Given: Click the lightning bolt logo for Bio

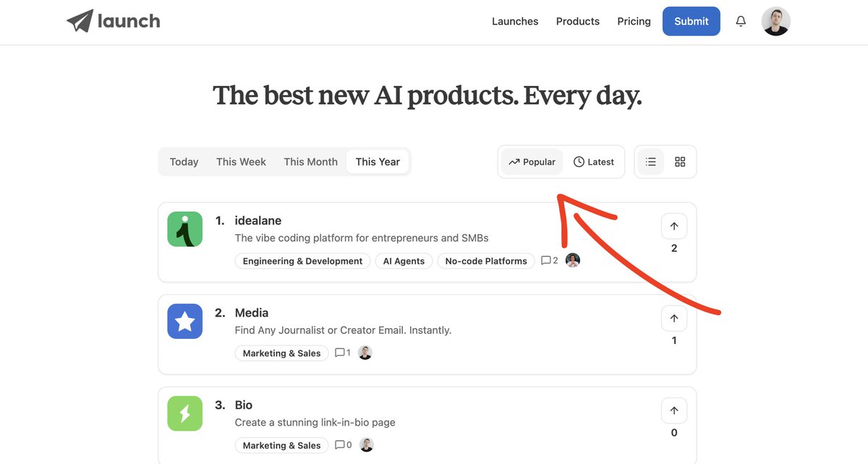Looking at the screenshot, I should pos(184,413).
